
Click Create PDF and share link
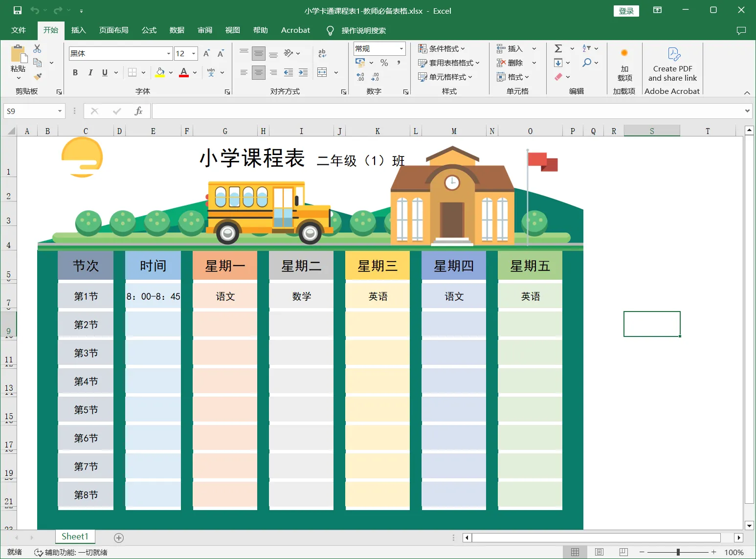pyautogui.click(x=672, y=64)
